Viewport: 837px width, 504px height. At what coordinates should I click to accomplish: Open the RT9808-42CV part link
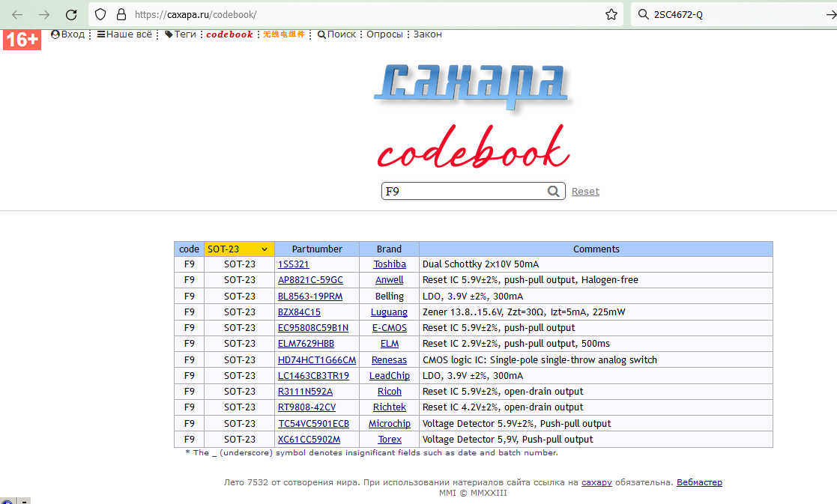[x=306, y=407]
